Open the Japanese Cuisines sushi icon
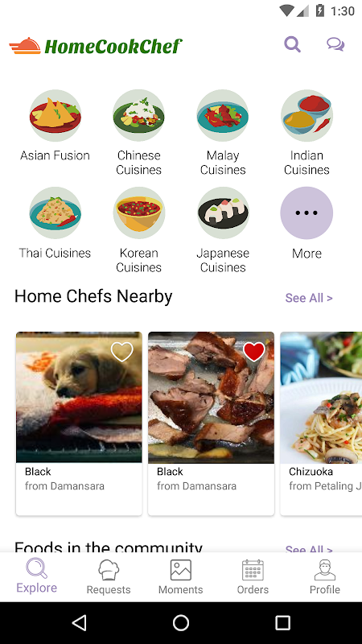Screen dimensions: 362x644 [x=223, y=213]
